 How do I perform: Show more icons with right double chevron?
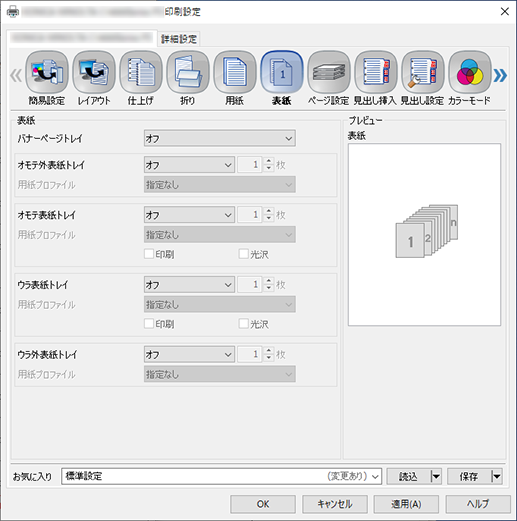[x=500, y=75]
